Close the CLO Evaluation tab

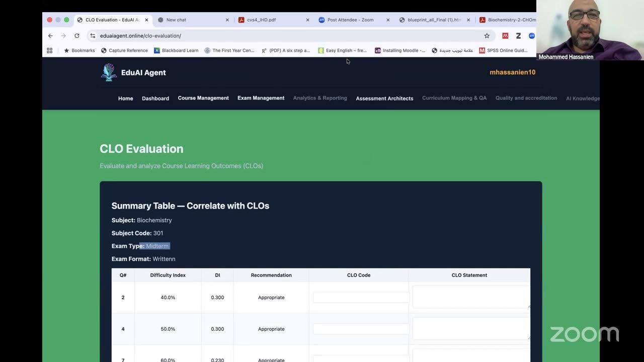coord(146,20)
